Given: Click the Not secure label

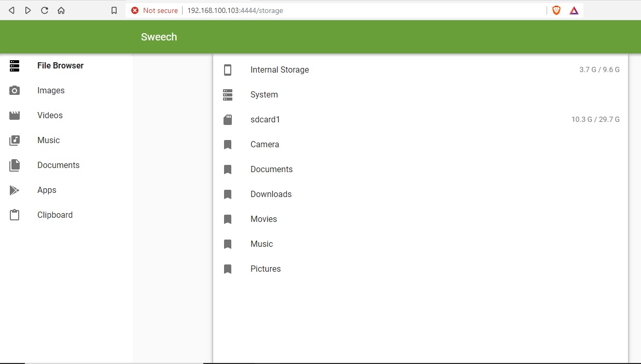Looking at the screenshot, I should tap(160, 10).
